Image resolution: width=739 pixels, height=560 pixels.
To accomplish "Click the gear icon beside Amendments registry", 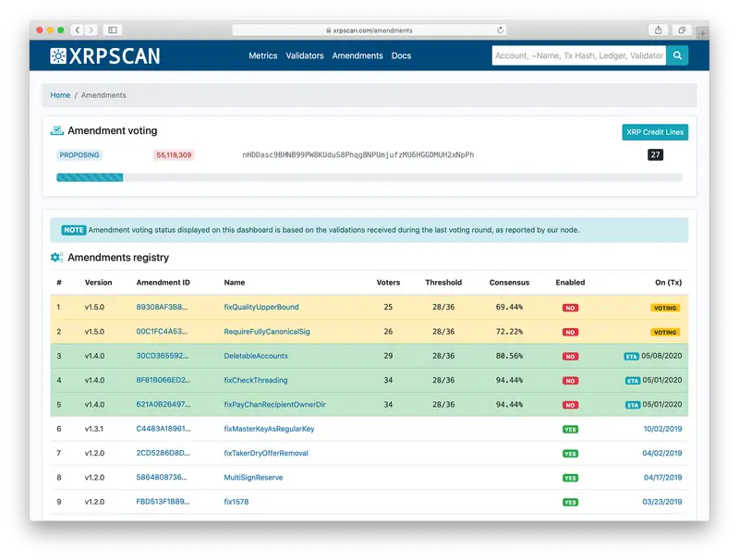I will click(x=56, y=258).
